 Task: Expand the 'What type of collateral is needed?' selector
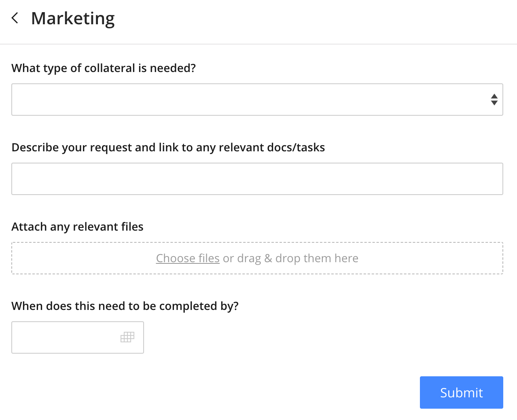click(x=257, y=99)
